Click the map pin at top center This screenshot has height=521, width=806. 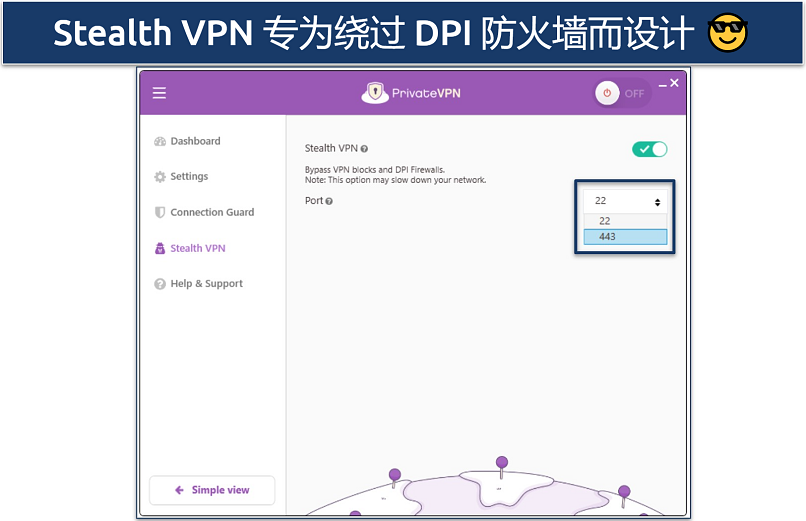pos(502,467)
